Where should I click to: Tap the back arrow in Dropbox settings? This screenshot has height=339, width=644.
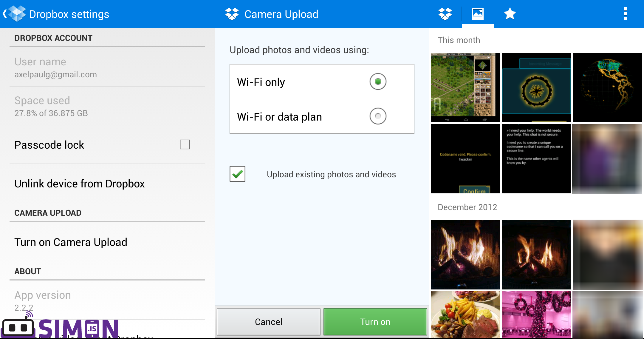tap(5, 13)
